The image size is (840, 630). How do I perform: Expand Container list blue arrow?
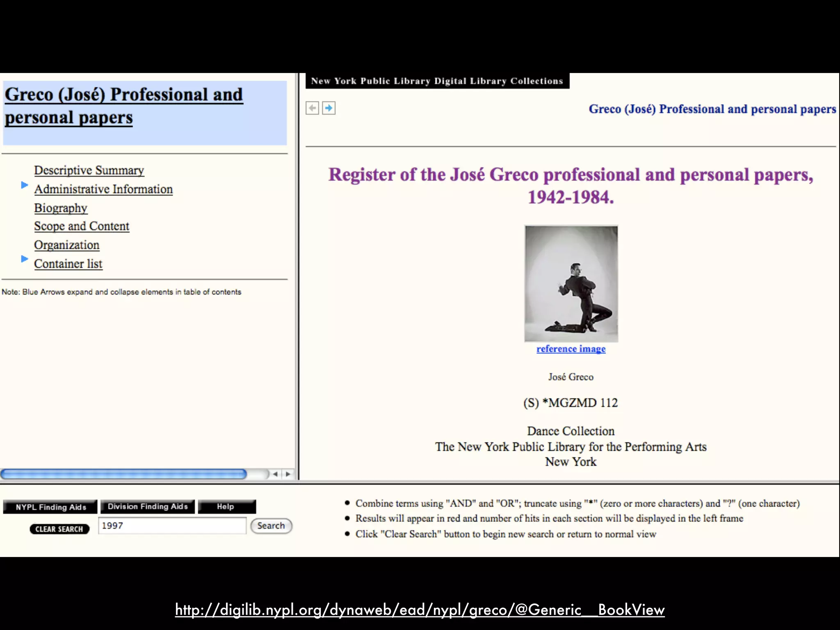pyautogui.click(x=25, y=259)
